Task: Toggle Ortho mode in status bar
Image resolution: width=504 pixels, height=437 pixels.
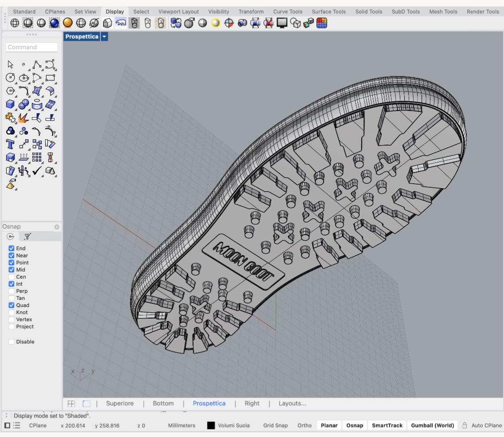Action: (305, 425)
